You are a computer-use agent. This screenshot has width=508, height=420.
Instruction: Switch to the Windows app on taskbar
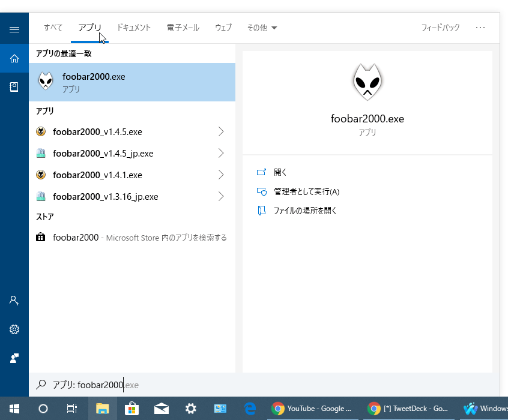(x=484, y=409)
